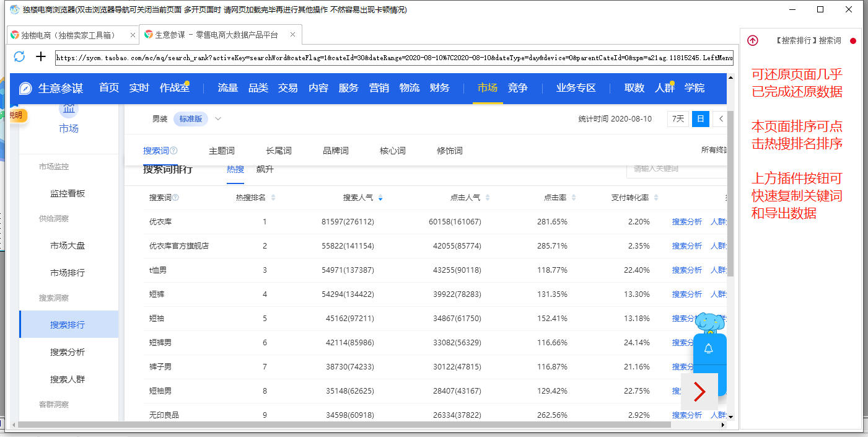Sort by 支付转化率 column arrows
The image size is (868, 437).
tap(656, 198)
